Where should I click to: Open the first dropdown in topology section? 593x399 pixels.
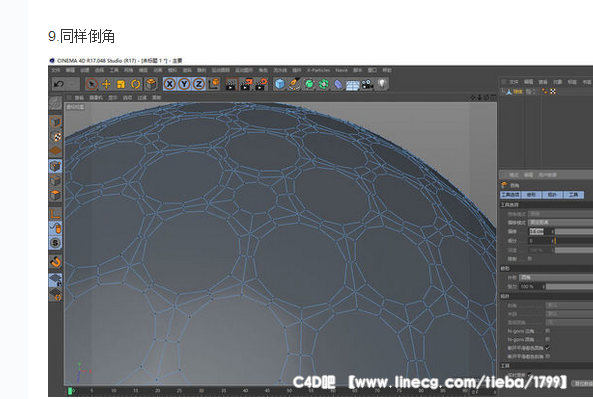pos(569,305)
